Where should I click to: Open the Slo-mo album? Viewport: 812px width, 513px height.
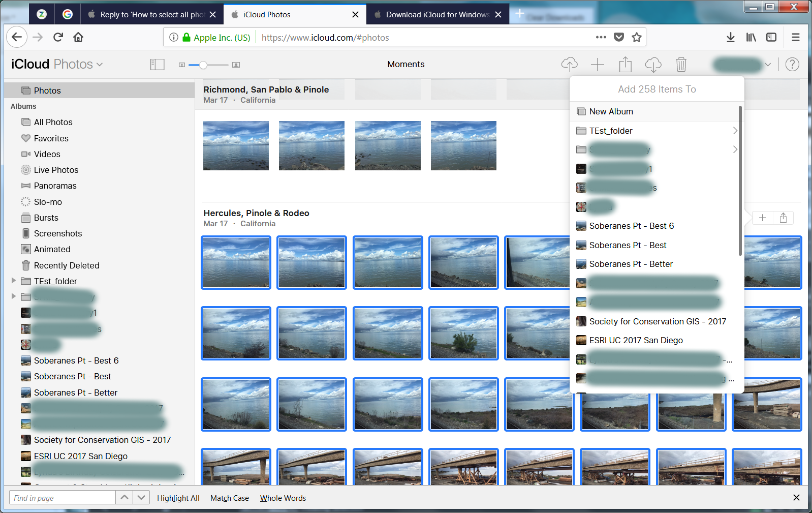[x=99, y=202]
